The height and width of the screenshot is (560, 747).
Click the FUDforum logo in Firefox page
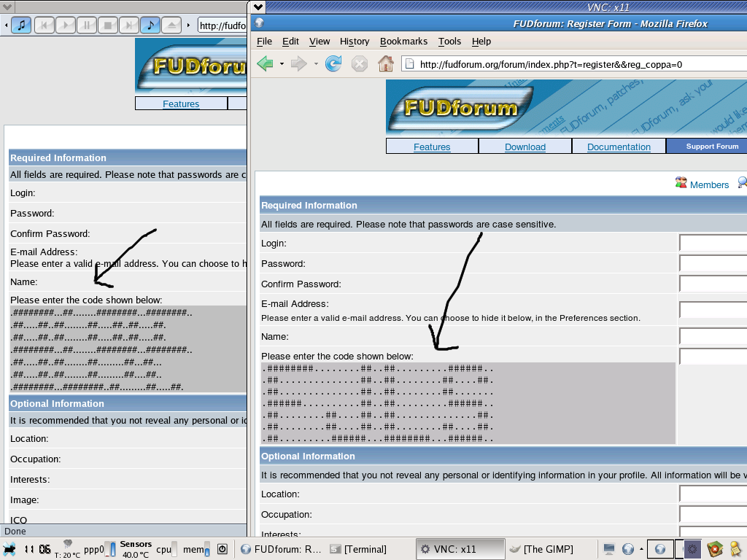coord(460,108)
